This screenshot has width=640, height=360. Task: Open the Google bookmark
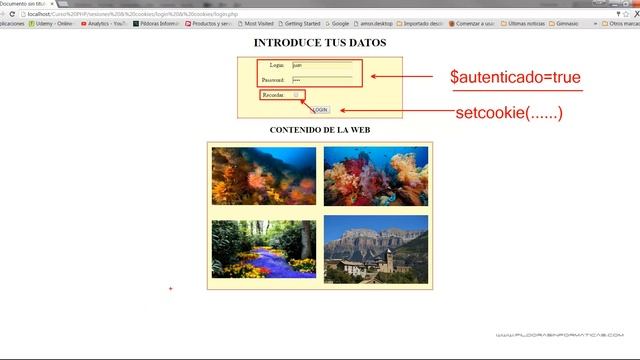[x=337, y=24]
